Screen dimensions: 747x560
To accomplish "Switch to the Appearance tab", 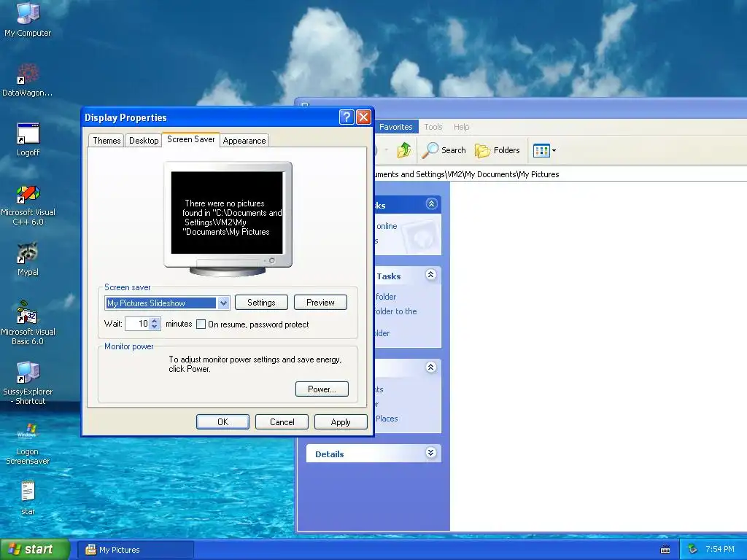I will tap(244, 141).
